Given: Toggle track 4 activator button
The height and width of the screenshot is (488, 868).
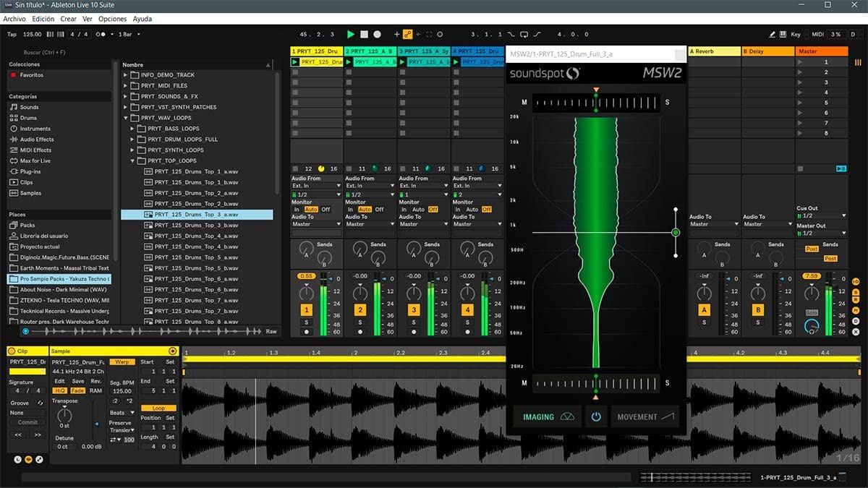Looking at the screenshot, I should pos(467,310).
